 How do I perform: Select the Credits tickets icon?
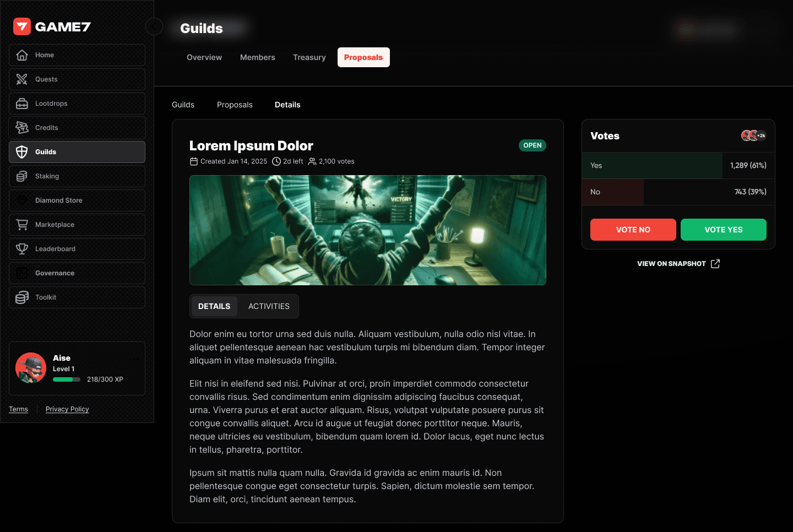click(x=22, y=128)
